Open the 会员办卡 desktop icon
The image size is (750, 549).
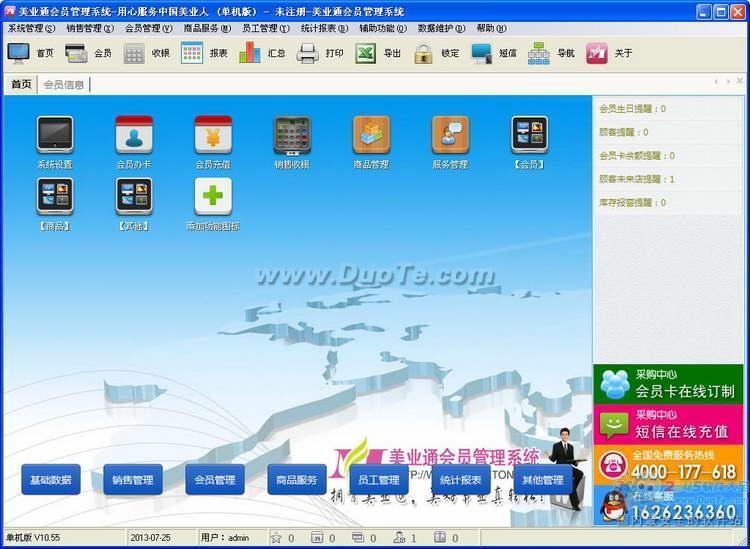point(134,135)
